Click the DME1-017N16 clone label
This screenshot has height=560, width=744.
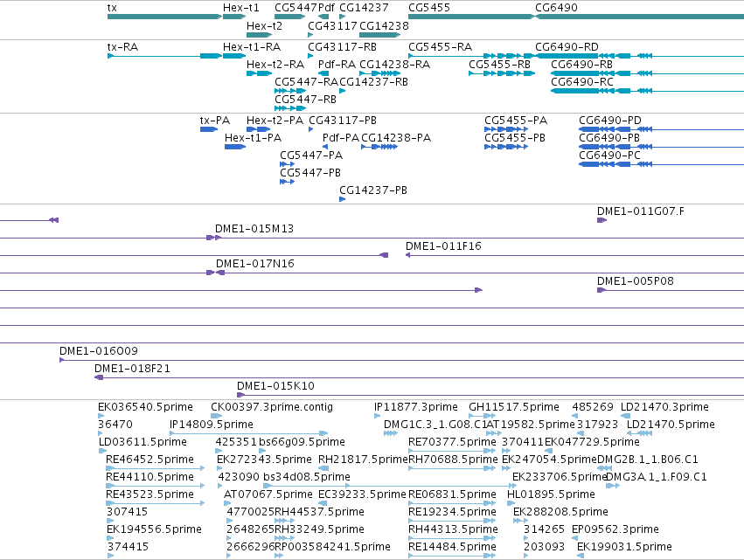255,263
